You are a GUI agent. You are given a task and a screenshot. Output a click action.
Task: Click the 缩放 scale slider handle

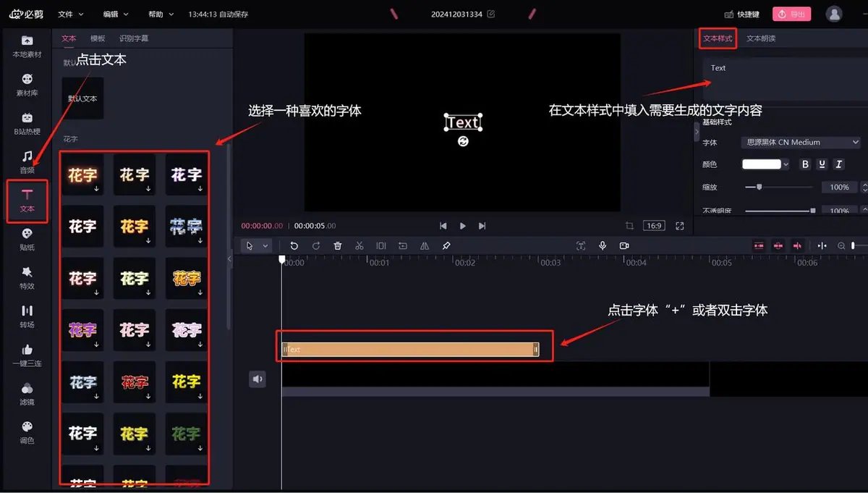tap(759, 187)
